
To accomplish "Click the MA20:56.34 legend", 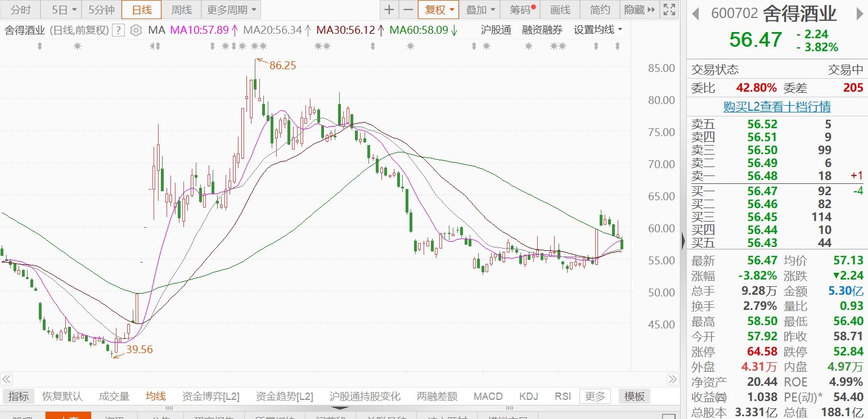I will pos(277,30).
